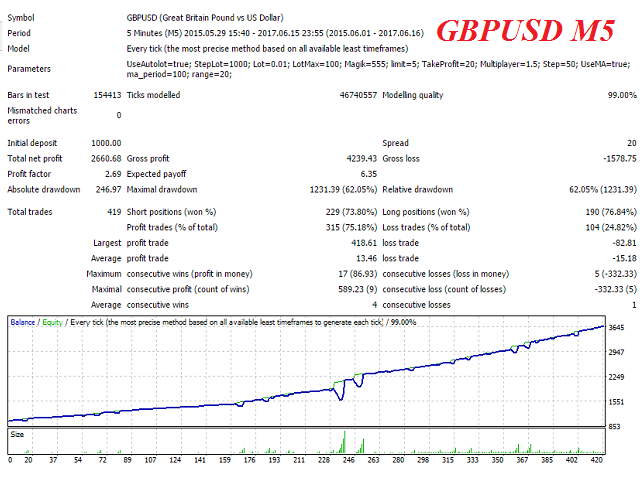Select the Symbol value 'GBPUSD (Great Britain Pound vs US Dollar)'
The width and height of the screenshot is (640, 480).
click(205, 18)
